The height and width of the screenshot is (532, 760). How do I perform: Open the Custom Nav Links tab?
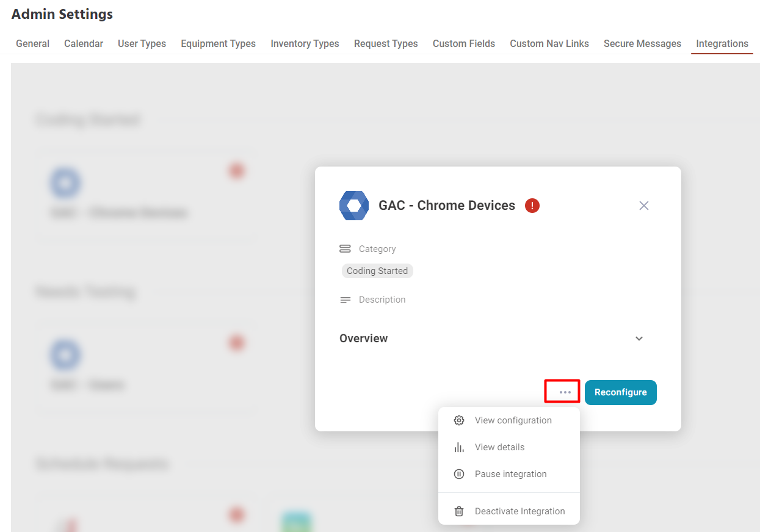coord(549,43)
